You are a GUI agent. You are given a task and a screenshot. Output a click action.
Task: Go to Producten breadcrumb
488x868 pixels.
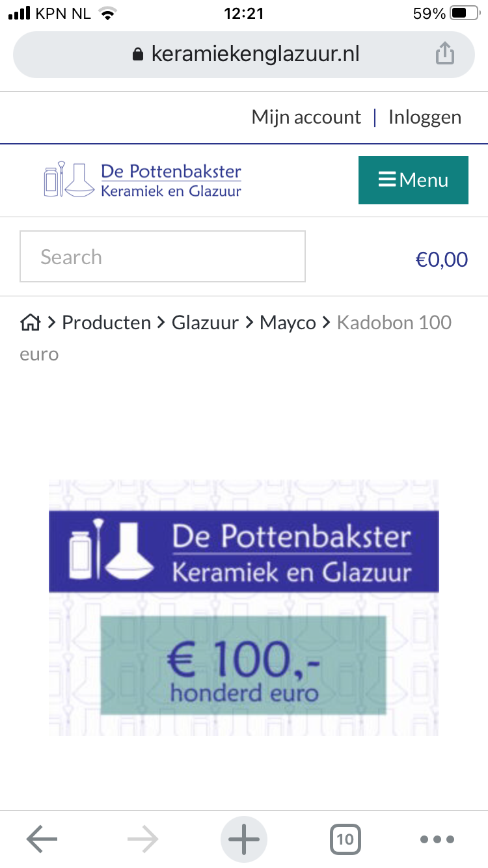(106, 322)
